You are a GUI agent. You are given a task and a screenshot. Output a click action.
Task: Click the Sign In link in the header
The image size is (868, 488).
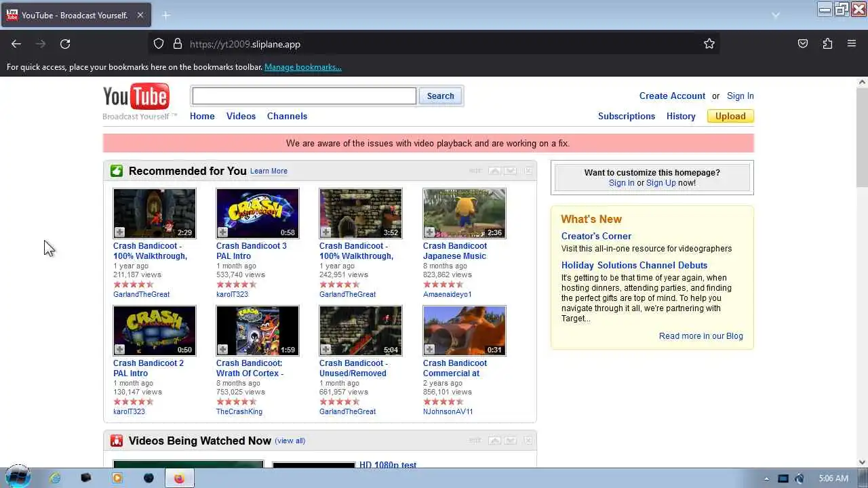click(740, 96)
